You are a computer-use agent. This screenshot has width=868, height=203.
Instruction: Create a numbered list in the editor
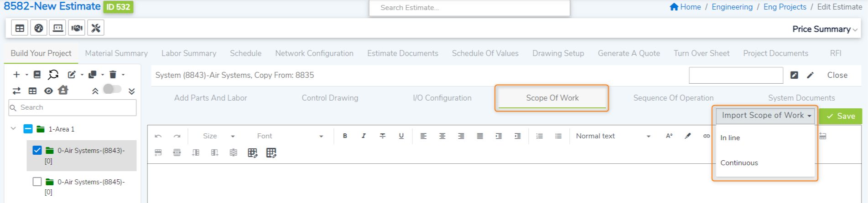(x=540, y=136)
